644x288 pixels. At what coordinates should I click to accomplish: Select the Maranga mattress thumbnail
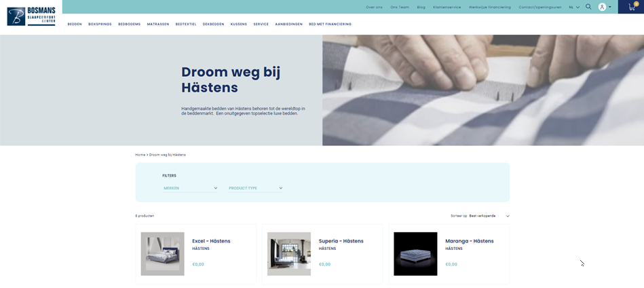pos(415,254)
